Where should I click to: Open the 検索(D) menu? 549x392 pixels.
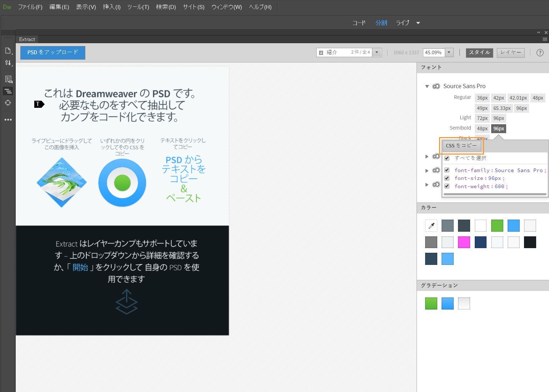click(166, 7)
